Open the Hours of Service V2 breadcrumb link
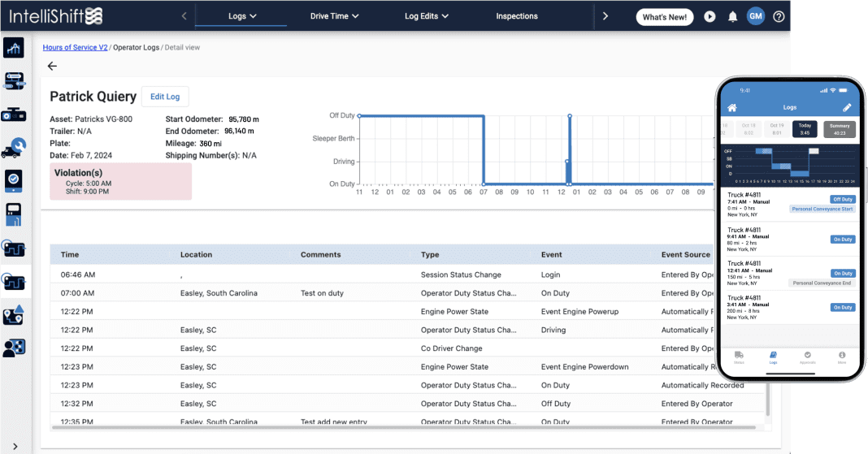 pos(75,48)
